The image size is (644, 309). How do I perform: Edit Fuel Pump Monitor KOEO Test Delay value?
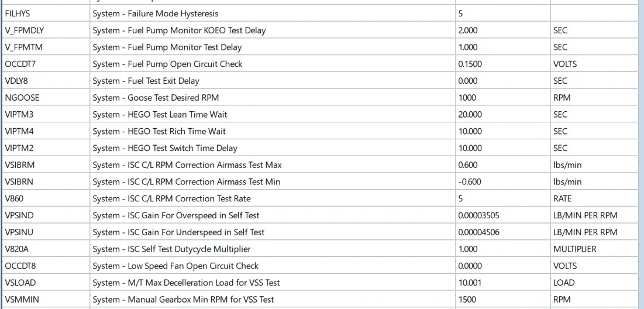502,30
